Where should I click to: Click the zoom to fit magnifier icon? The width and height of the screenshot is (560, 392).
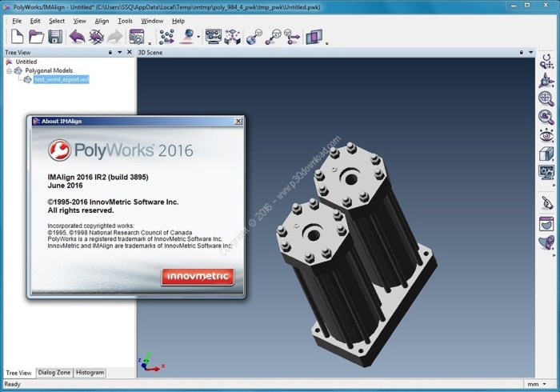click(x=546, y=98)
